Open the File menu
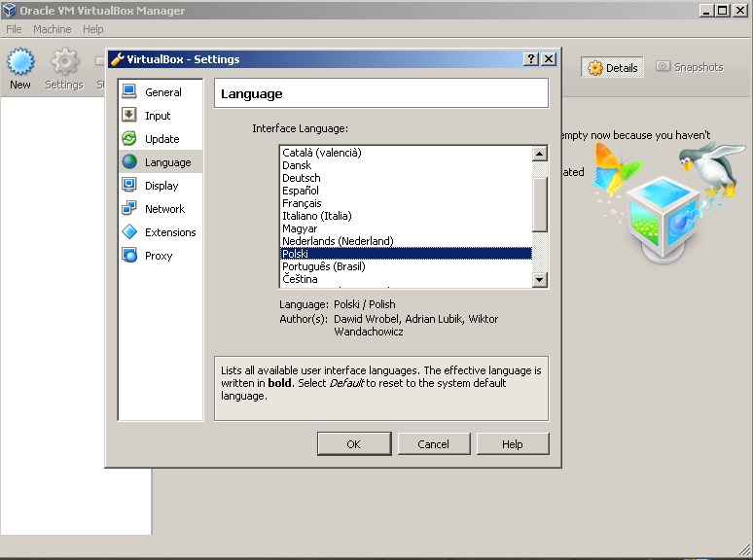The height and width of the screenshot is (560, 753). [14, 29]
